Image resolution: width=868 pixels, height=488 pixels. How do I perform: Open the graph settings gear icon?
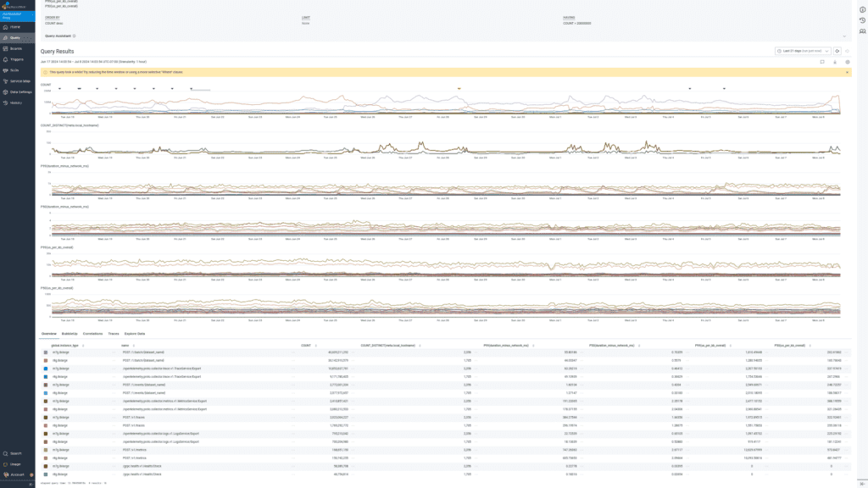848,62
